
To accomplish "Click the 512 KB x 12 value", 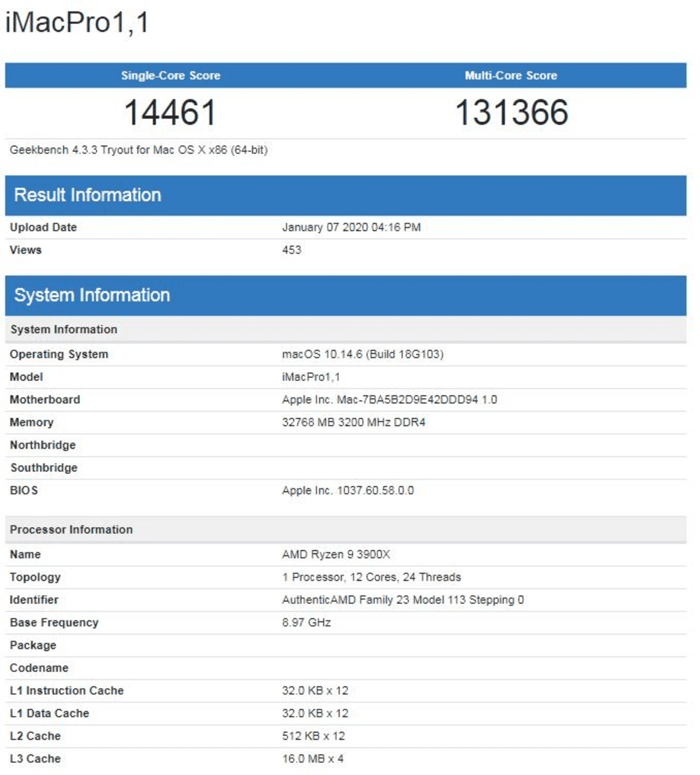I will point(313,737).
